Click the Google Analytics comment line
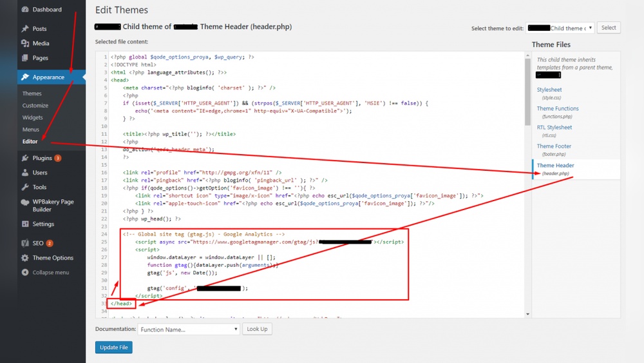Image resolution: width=644 pixels, height=363 pixels. (x=204, y=234)
